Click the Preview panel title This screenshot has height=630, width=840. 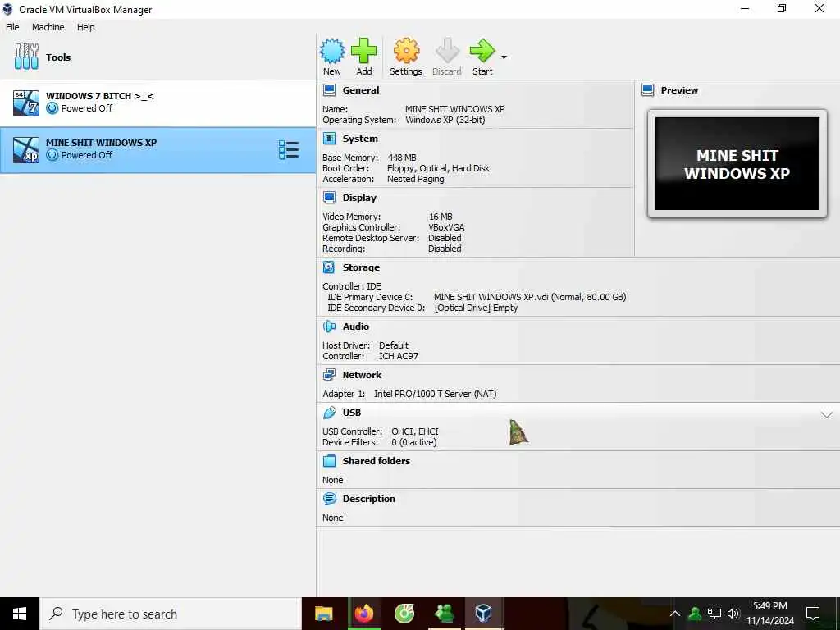pyautogui.click(x=679, y=90)
